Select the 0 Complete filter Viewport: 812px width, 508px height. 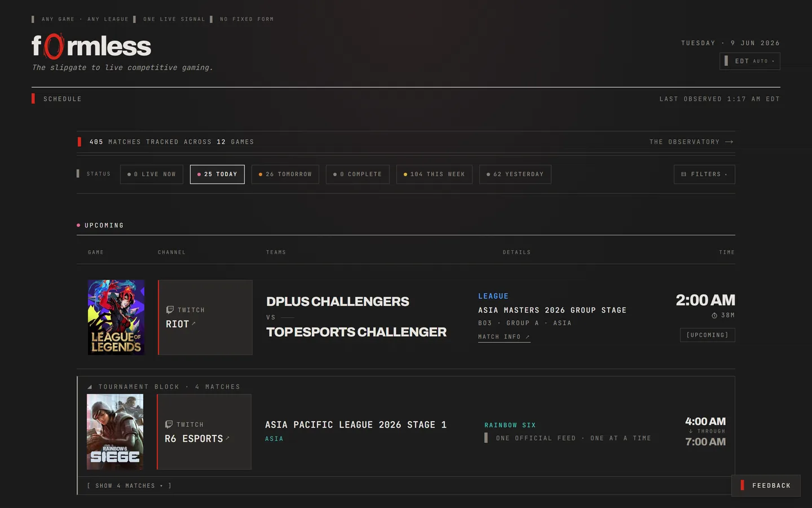click(x=358, y=174)
